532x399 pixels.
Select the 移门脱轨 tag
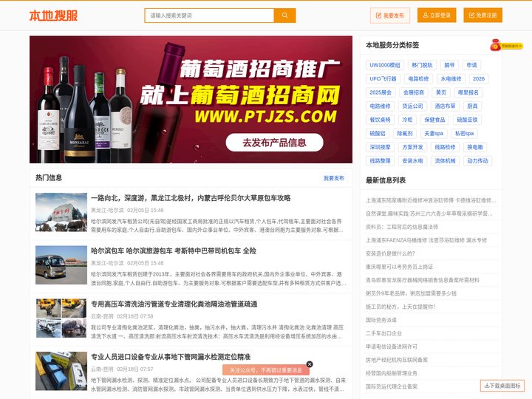pos(422,65)
